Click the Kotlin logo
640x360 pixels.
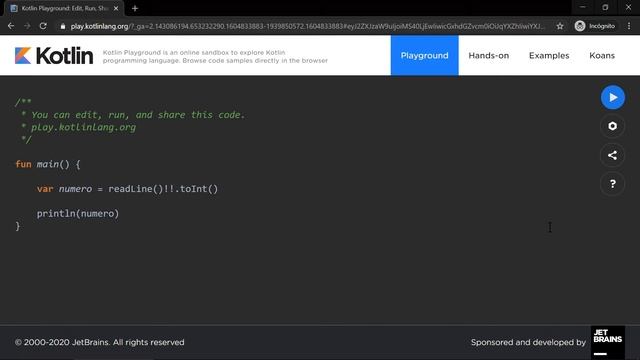point(54,56)
